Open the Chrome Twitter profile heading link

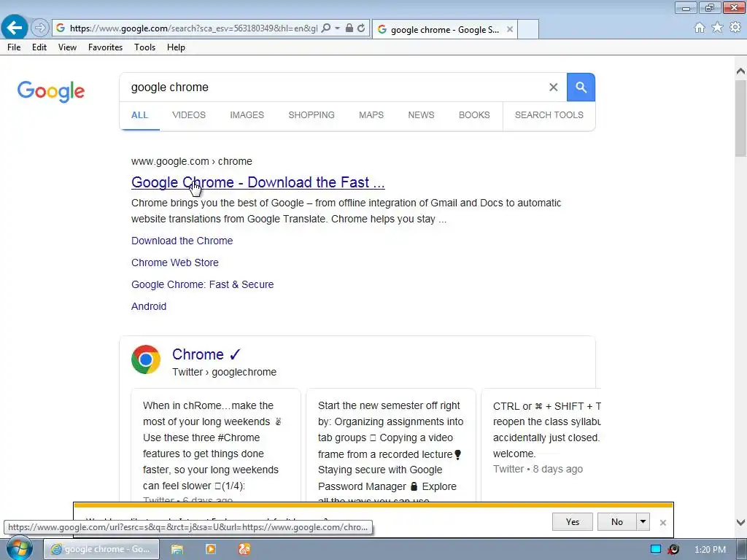(x=206, y=354)
